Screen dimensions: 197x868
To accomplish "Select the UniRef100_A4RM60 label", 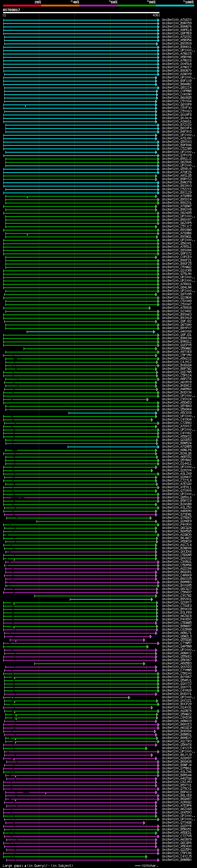I will (x=177, y=389).
